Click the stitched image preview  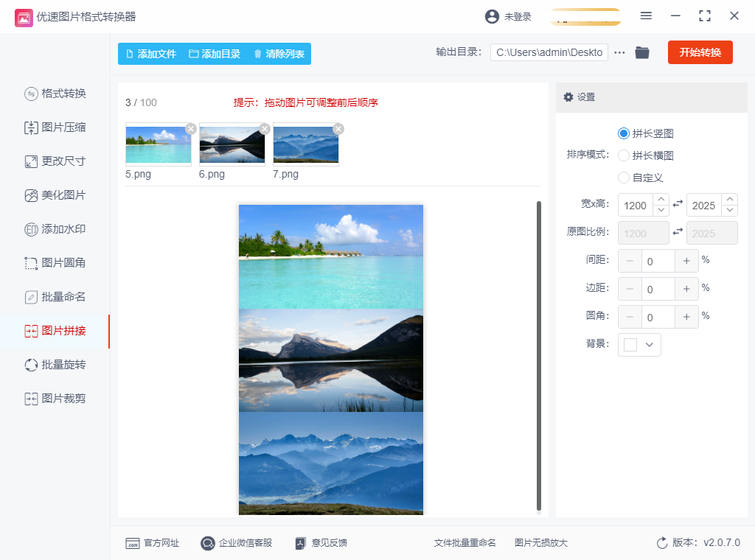tap(331, 360)
